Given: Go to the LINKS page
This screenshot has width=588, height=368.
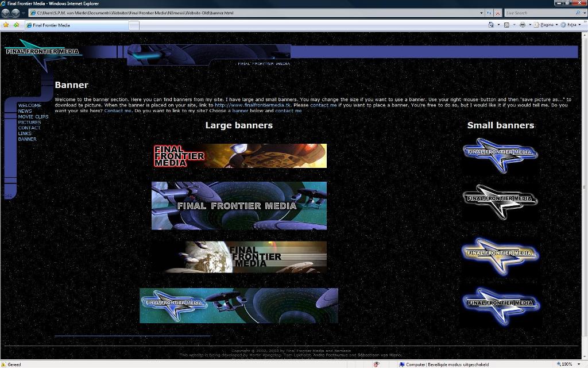Looking at the screenshot, I should [x=25, y=133].
